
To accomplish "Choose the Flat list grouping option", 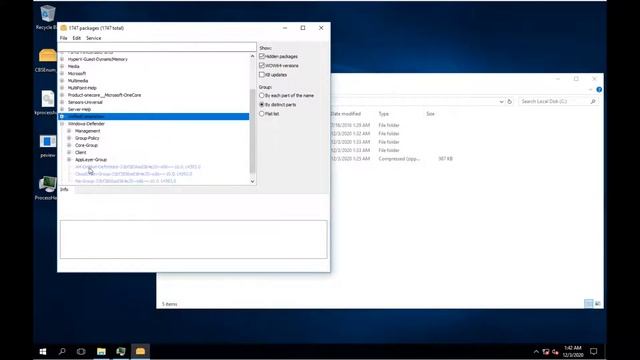I will (x=262, y=114).
